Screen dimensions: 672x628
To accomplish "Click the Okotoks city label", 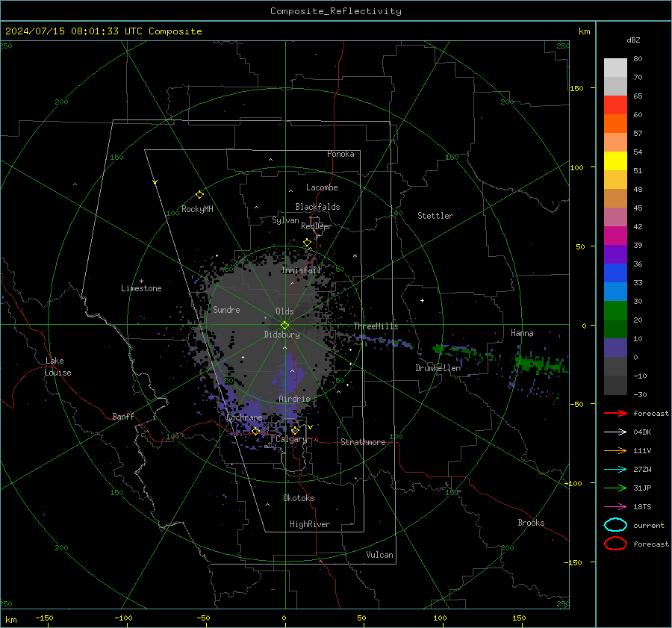I will click(299, 498).
